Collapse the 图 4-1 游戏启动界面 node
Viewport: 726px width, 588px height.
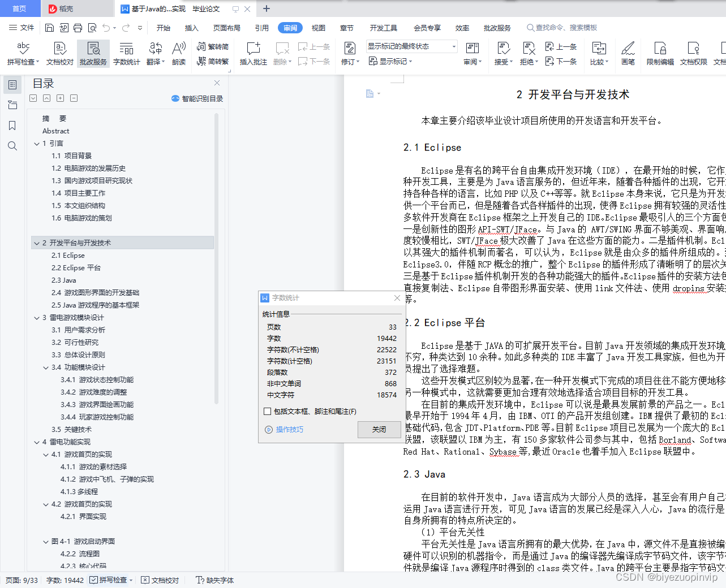tap(46, 542)
